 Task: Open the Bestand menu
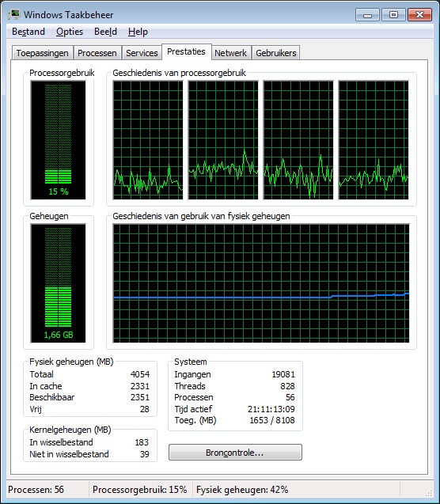(x=28, y=32)
